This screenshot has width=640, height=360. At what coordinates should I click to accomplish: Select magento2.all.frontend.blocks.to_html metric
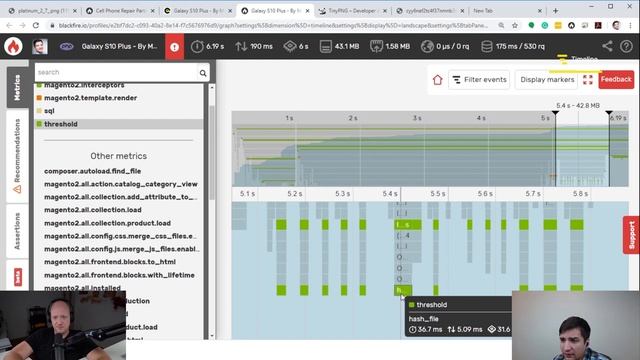110,262
